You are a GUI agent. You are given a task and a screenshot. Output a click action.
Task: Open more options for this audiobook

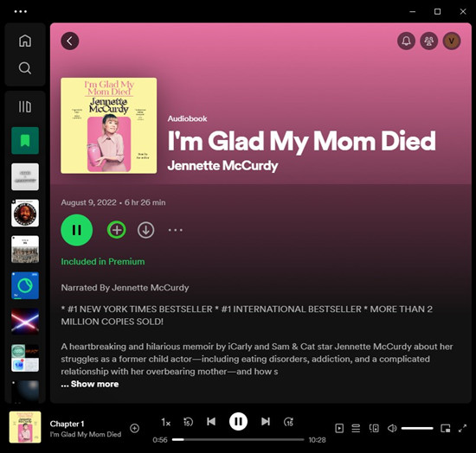pos(176,230)
